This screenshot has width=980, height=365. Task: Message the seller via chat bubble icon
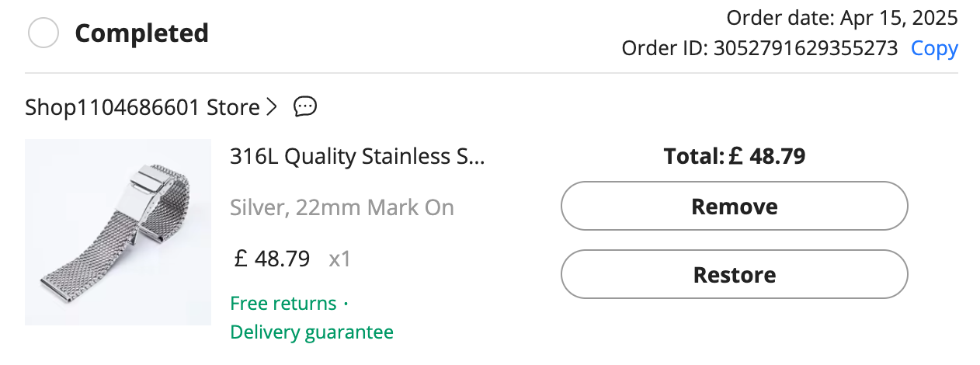tap(305, 106)
